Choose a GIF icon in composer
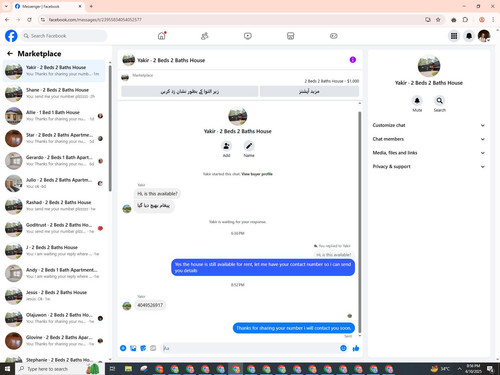Image resolution: width=500 pixels, height=375 pixels. coord(153,348)
